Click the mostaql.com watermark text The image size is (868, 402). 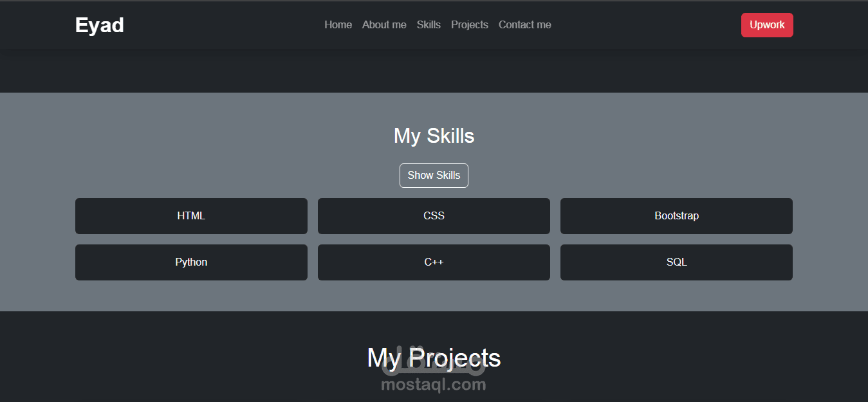tap(433, 385)
